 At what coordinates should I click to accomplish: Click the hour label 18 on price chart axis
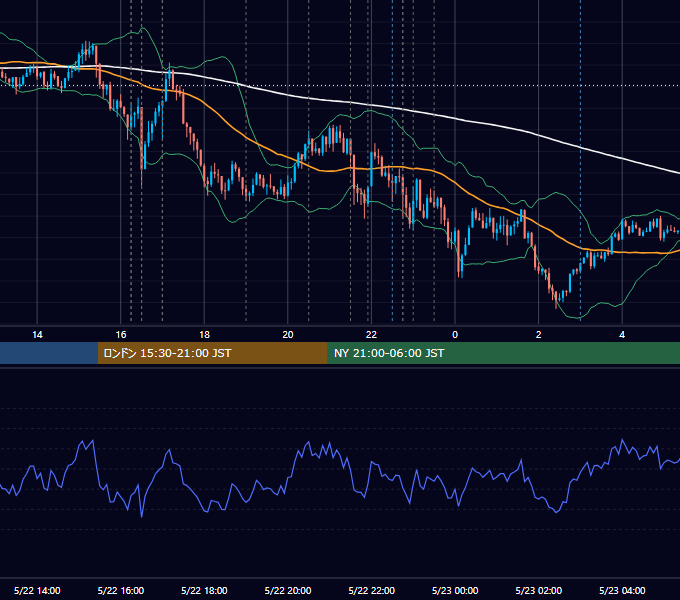(x=204, y=335)
